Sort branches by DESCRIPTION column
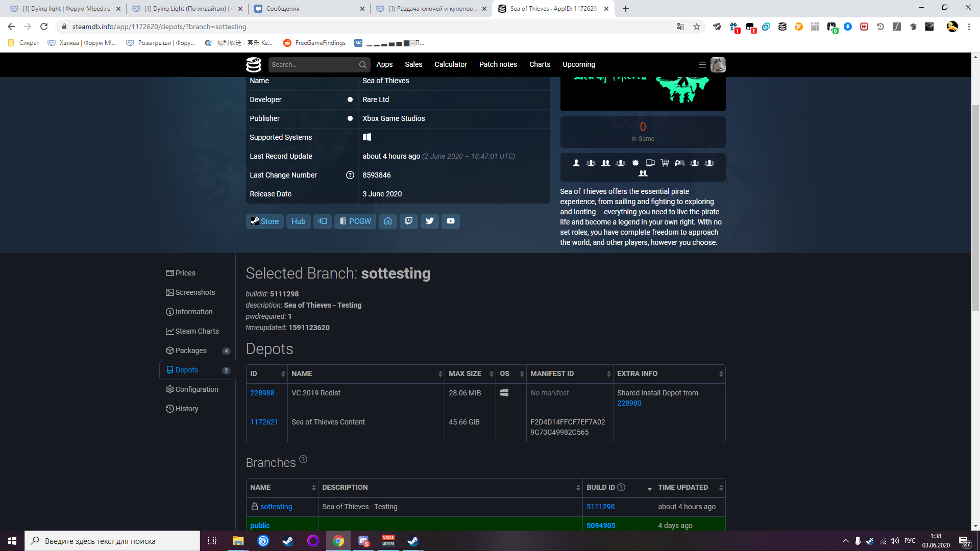The width and height of the screenshot is (980, 551). pos(450,488)
